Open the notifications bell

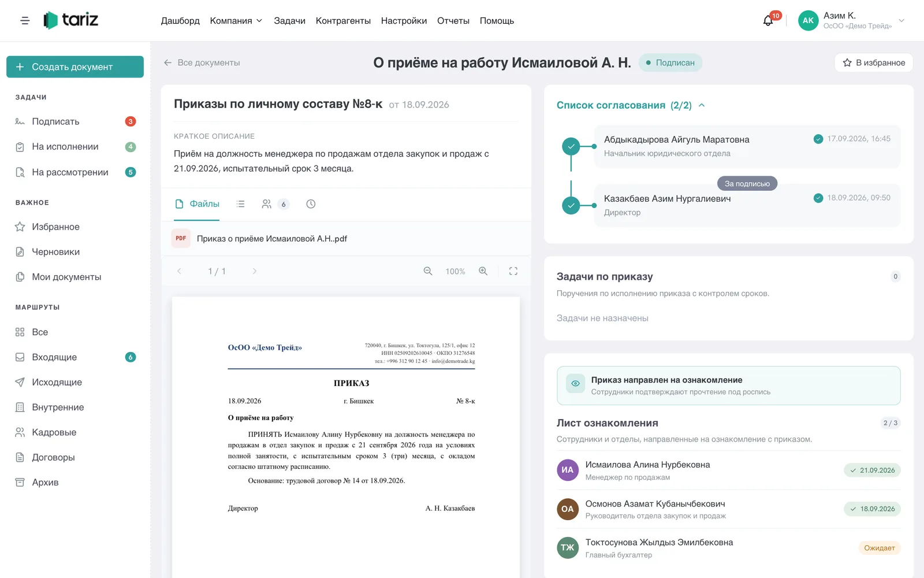(768, 21)
